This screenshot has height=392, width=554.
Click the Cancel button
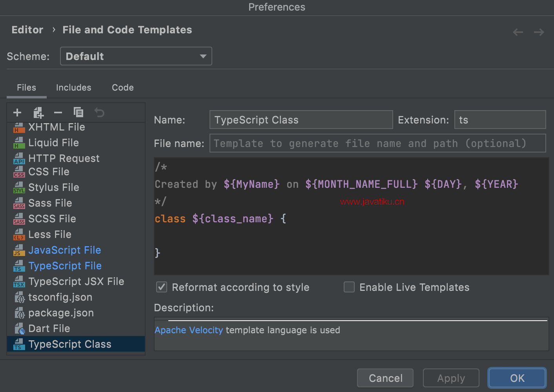click(x=385, y=378)
